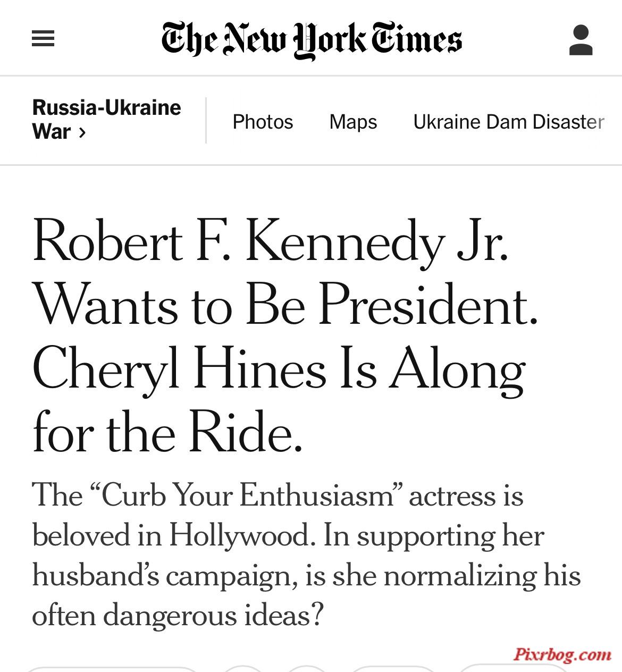The width and height of the screenshot is (622, 672).
Task: Click the 'Curb Your Enthusiasm' summary text
Action: tap(248, 495)
